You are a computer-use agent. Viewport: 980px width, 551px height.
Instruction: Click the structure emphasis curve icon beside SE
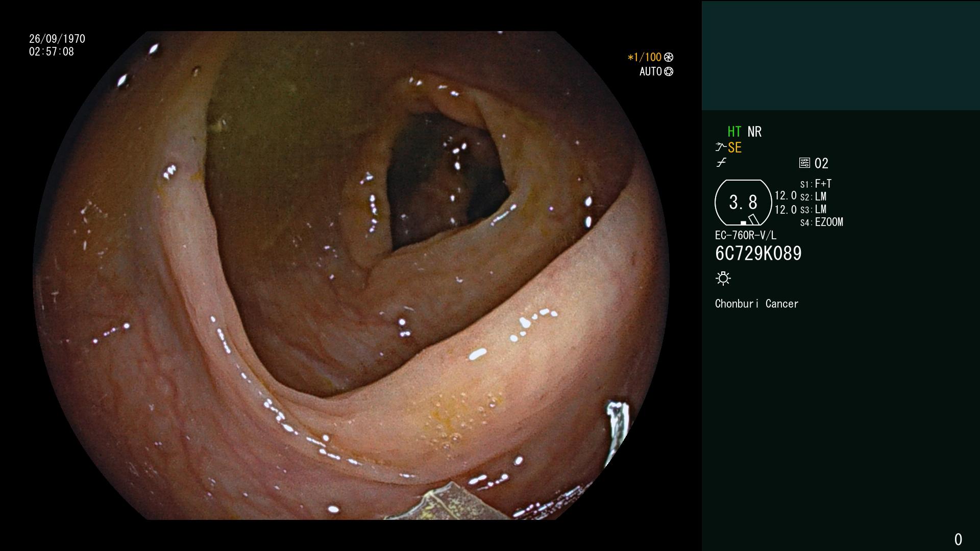[x=721, y=147]
